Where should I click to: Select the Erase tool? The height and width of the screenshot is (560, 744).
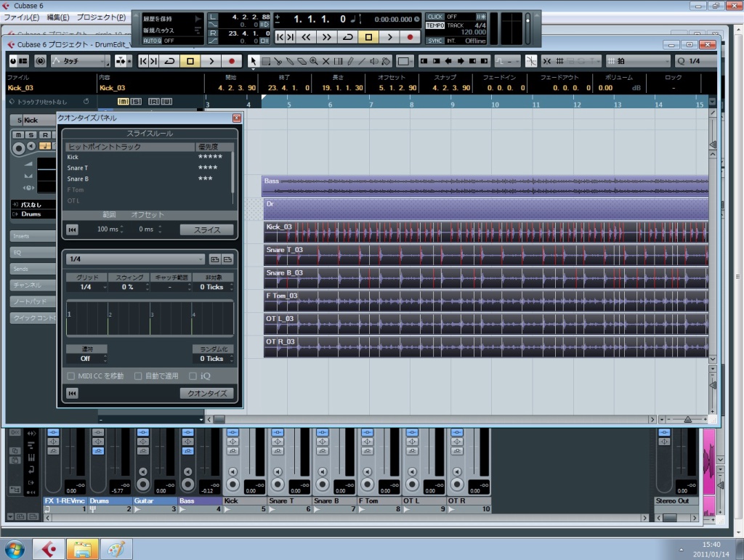[302, 61]
